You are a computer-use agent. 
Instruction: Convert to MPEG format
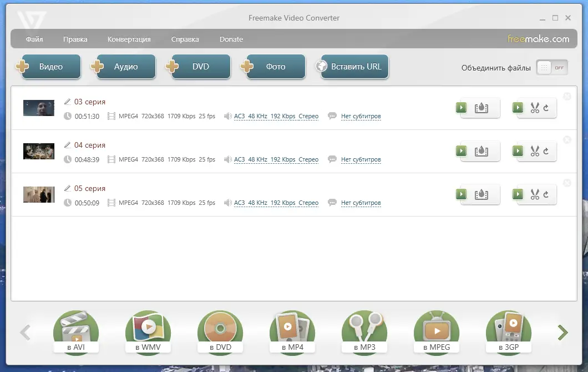437,332
